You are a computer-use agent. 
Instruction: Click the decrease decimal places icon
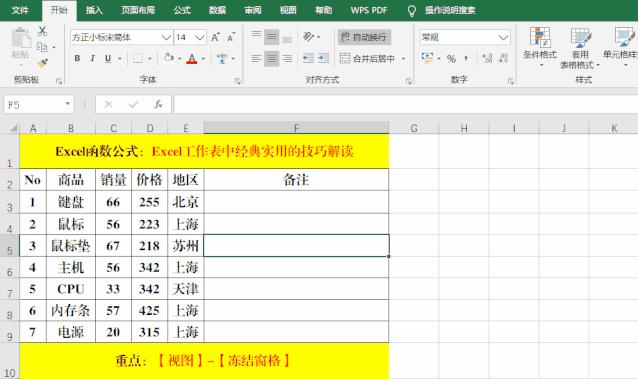click(503, 59)
